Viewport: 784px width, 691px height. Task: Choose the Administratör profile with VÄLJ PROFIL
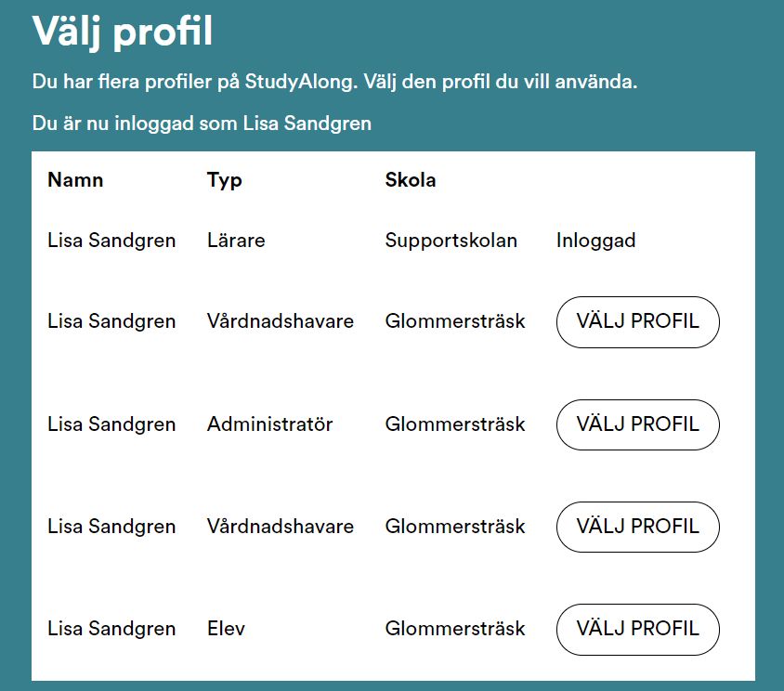637,424
